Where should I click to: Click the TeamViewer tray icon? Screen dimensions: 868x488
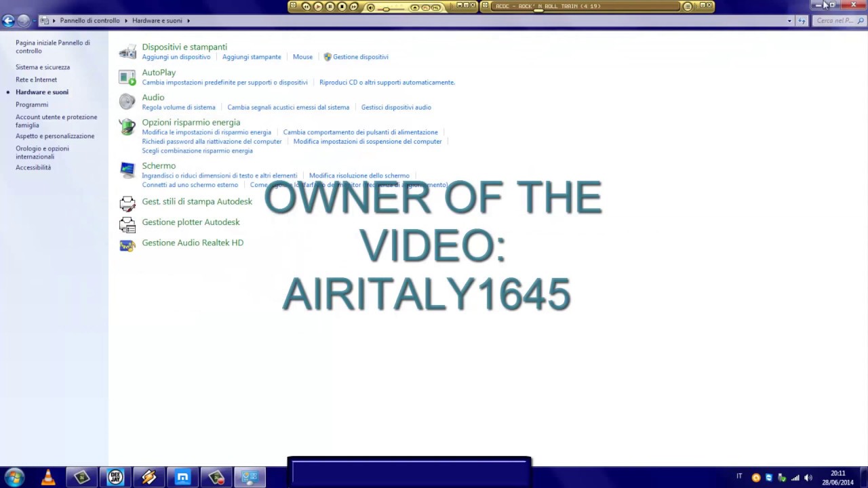pos(769,478)
